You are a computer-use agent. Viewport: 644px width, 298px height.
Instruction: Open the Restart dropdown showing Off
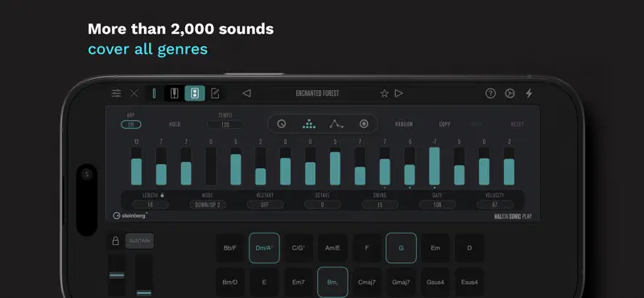[x=265, y=205]
